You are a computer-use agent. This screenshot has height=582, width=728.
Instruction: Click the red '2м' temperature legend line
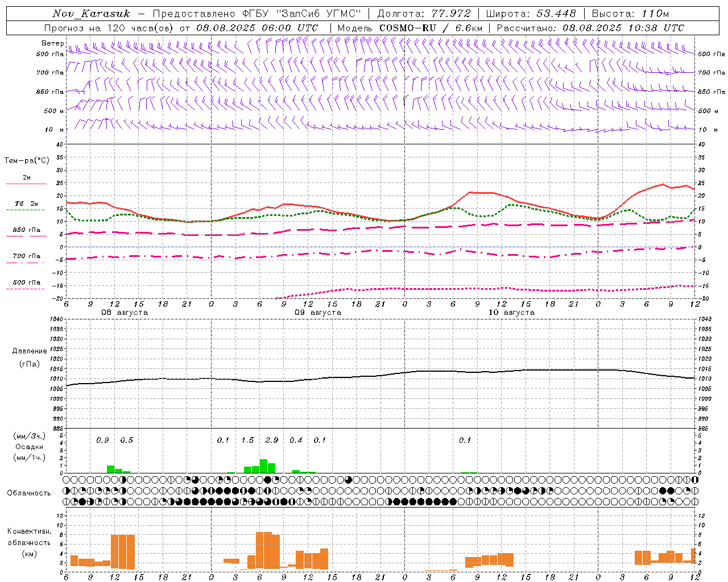pyautogui.click(x=26, y=184)
